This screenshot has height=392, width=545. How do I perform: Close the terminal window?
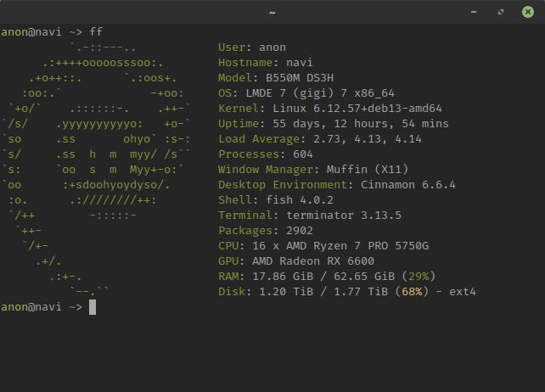528,12
